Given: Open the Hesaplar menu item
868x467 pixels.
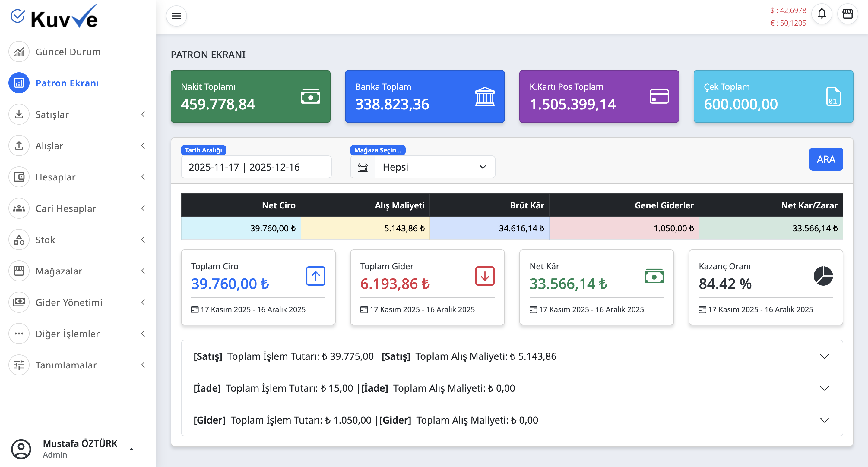Looking at the screenshot, I should coord(19,177).
